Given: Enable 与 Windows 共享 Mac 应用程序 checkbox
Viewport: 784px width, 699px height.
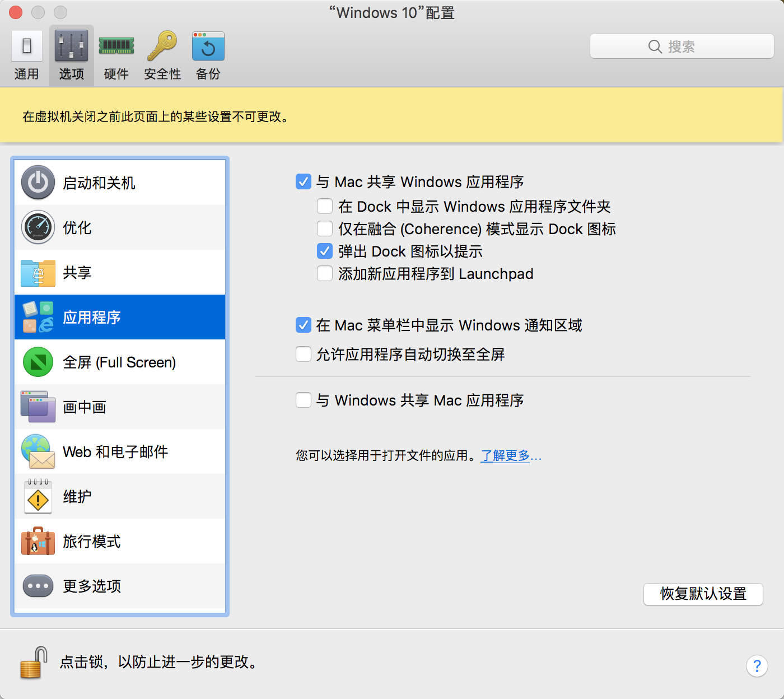Looking at the screenshot, I should click(x=304, y=400).
